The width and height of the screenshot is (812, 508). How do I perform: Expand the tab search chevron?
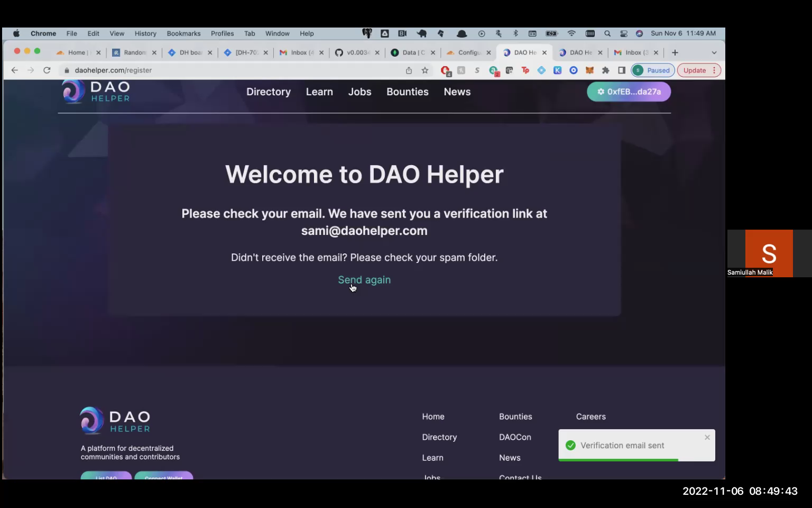714,52
